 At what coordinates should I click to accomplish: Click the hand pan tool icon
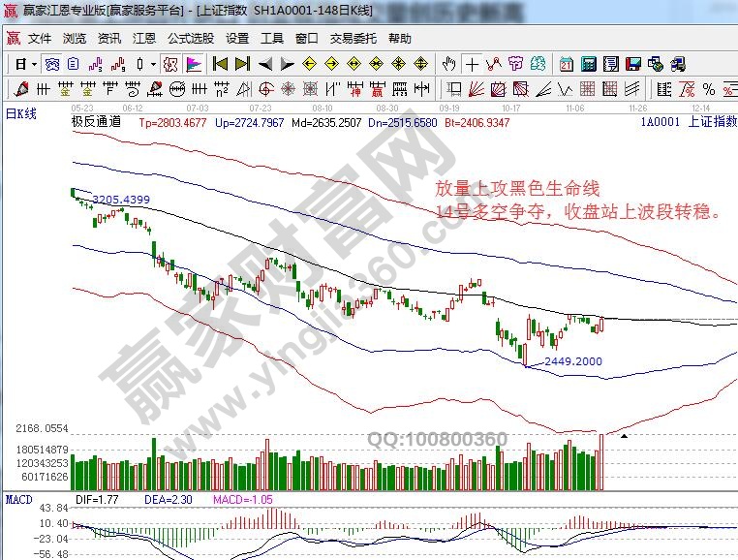click(x=448, y=65)
